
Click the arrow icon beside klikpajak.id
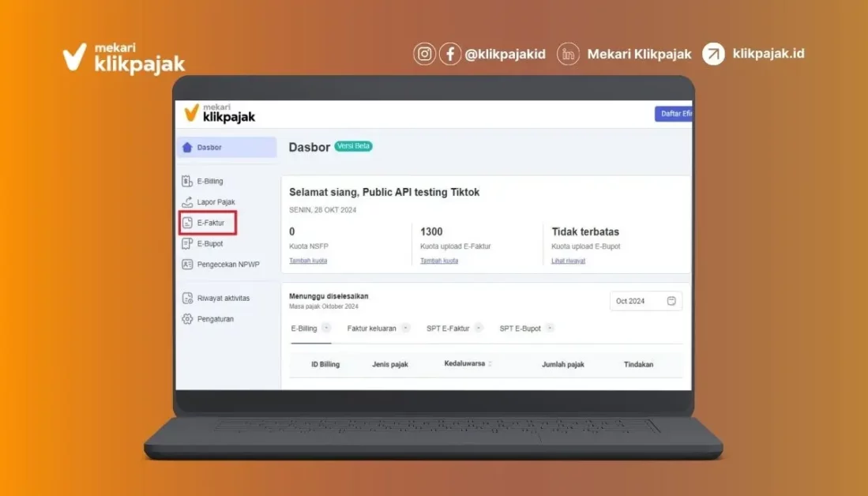tap(713, 54)
